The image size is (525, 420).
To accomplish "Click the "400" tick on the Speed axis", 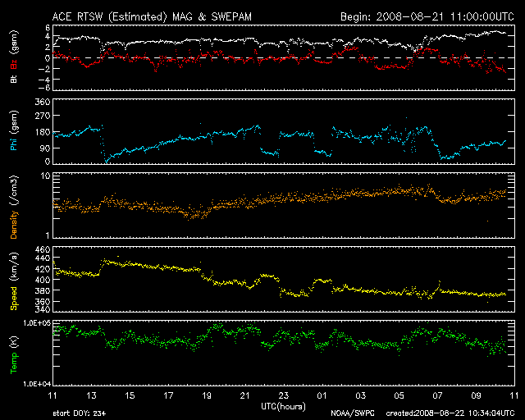I will [43, 280].
